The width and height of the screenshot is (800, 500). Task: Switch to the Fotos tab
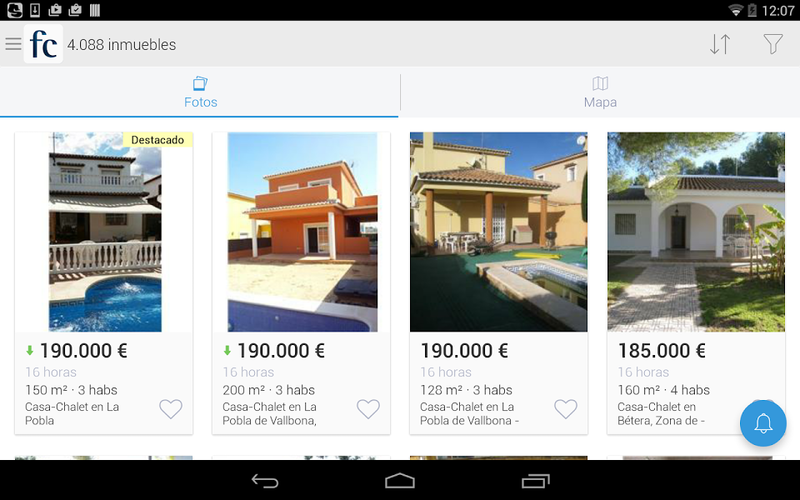click(x=200, y=92)
